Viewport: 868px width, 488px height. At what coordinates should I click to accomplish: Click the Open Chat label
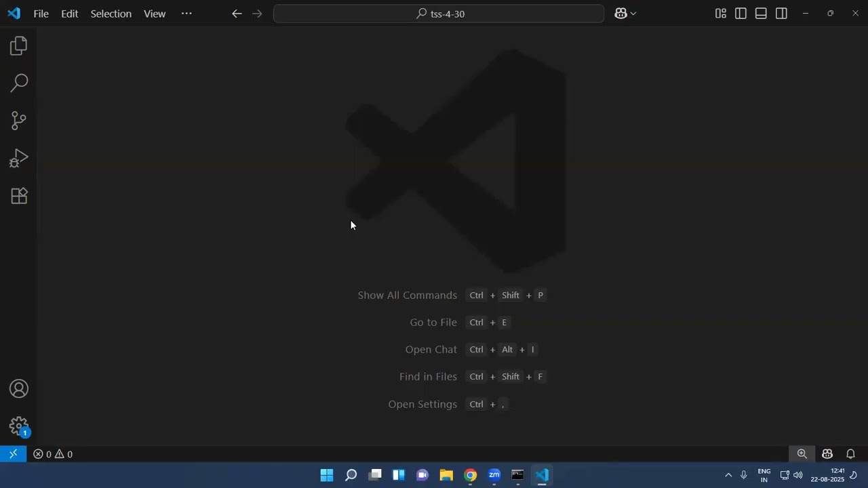431,350
